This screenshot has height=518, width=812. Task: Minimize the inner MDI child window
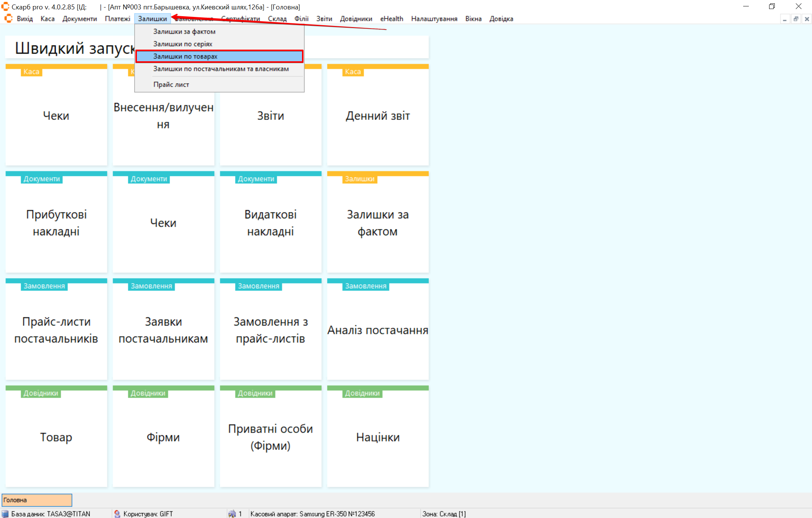(785, 19)
